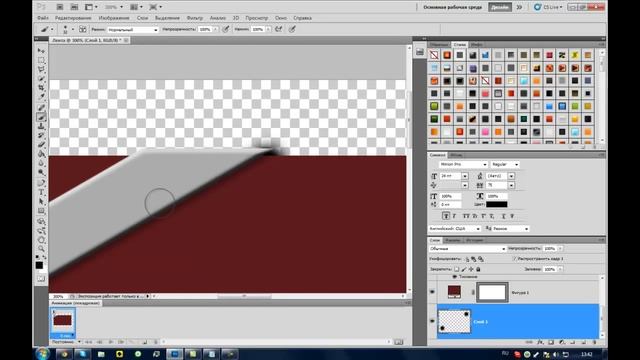The height and width of the screenshot is (360, 640).
Task: Click the Дизайн workspace button
Action: [x=500, y=7]
